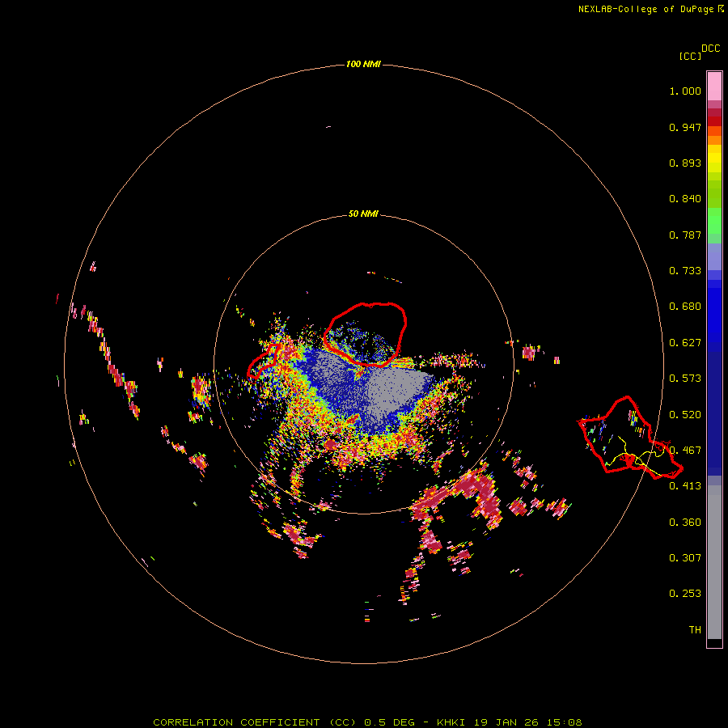Click the 0.627 scale value
This screenshot has width=728, height=728.
(685, 343)
